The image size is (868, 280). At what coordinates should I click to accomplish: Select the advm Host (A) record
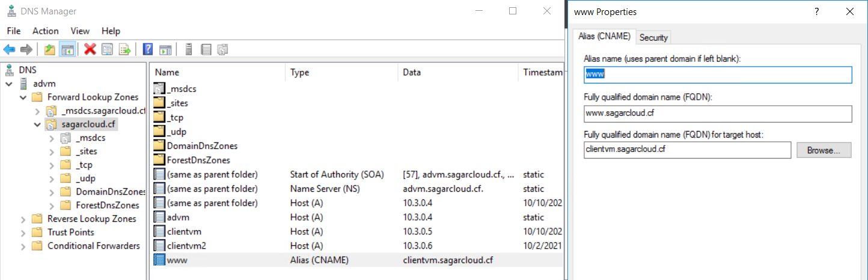[x=356, y=218]
